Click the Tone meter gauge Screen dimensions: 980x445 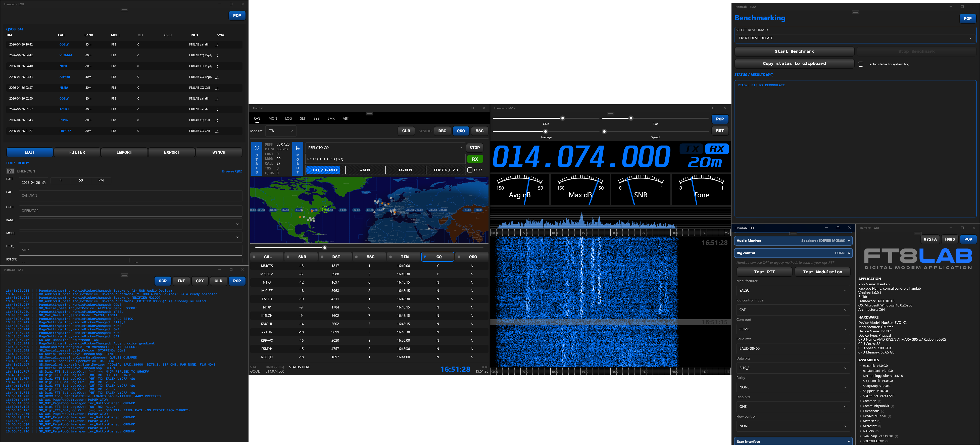tap(701, 190)
